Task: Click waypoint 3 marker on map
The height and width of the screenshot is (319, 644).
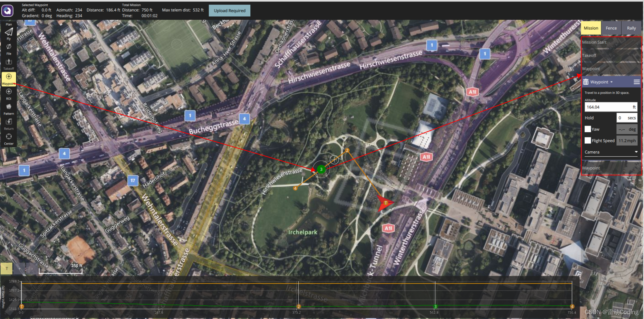Action: coord(321,169)
